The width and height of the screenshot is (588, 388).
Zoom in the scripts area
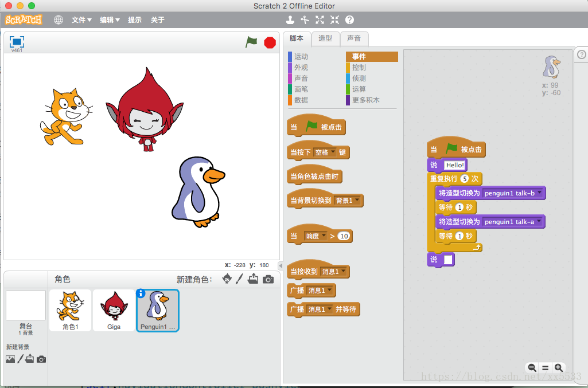558,368
